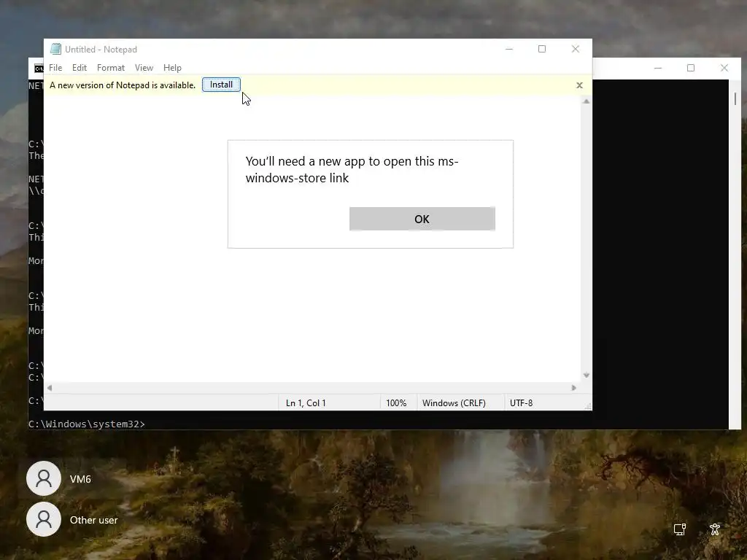
Task: Open the network icon on login screen
Action: click(680, 529)
